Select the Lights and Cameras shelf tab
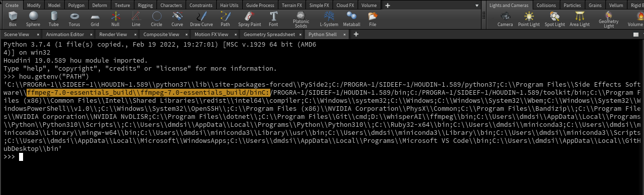Screen dimensions: 644x195 tap(510, 5)
